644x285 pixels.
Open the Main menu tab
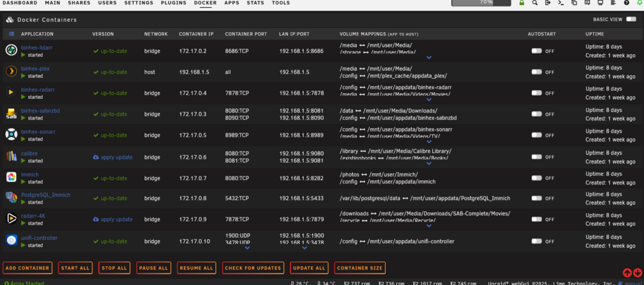(x=53, y=3)
